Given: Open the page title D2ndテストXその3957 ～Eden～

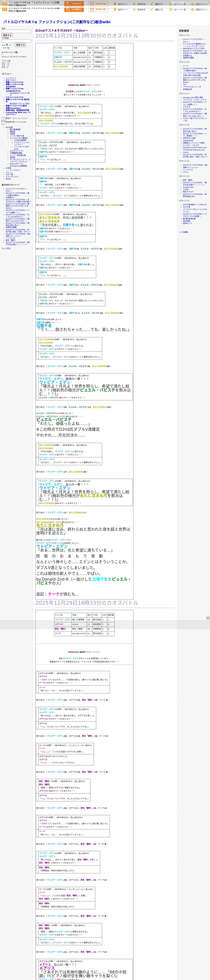Looking at the screenshot, I should [62, 30].
